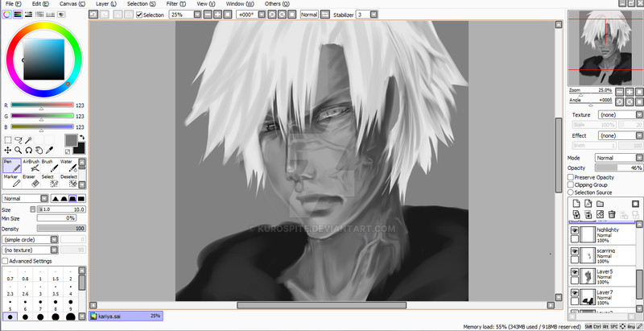Screen dimensions: 644x331
Task: Open the Texture dropdown
Action: tap(639, 115)
